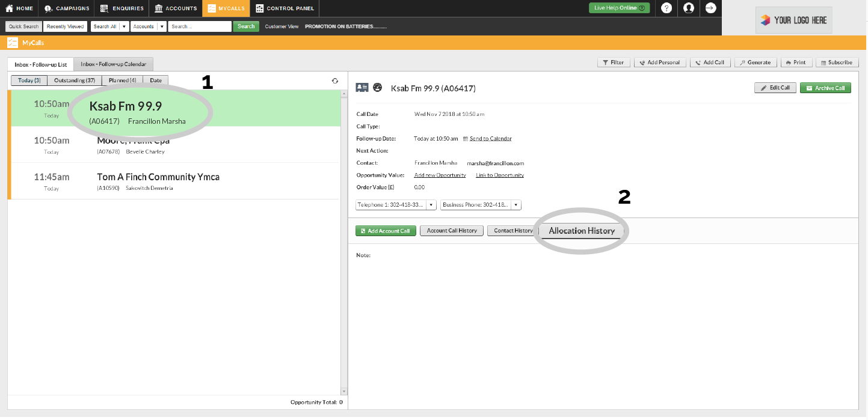The image size is (868, 420).
Task: Switch to Inbox - Follow-up Calendar tab
Action: (114, 64)
